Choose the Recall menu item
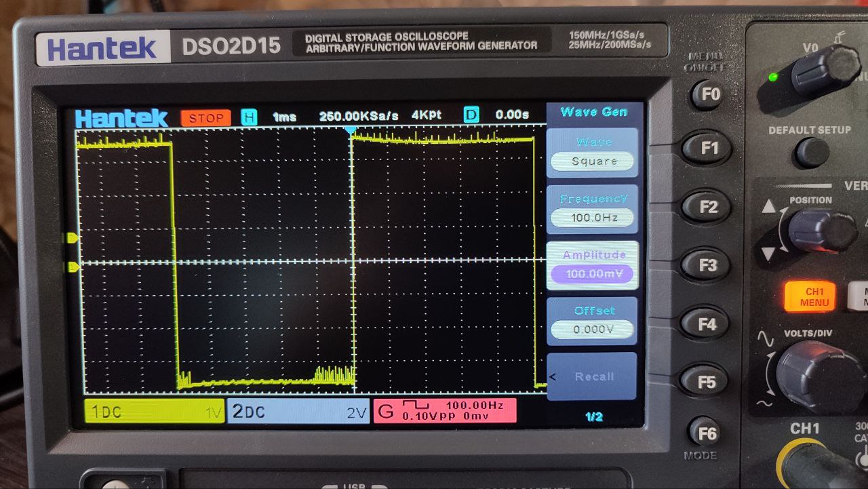 (593, 376)
